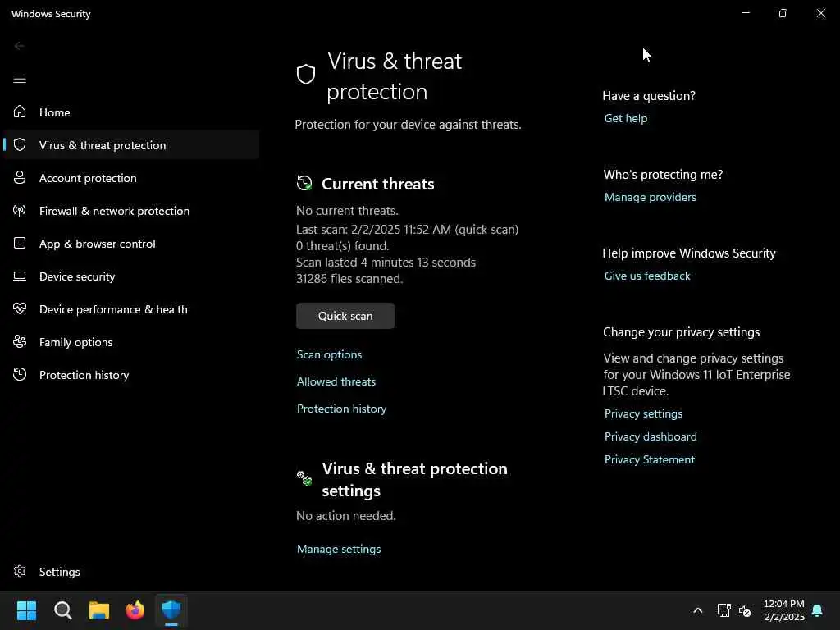Open Protection history link under Current threats
840x630 pixels.
tap(342, 409)
